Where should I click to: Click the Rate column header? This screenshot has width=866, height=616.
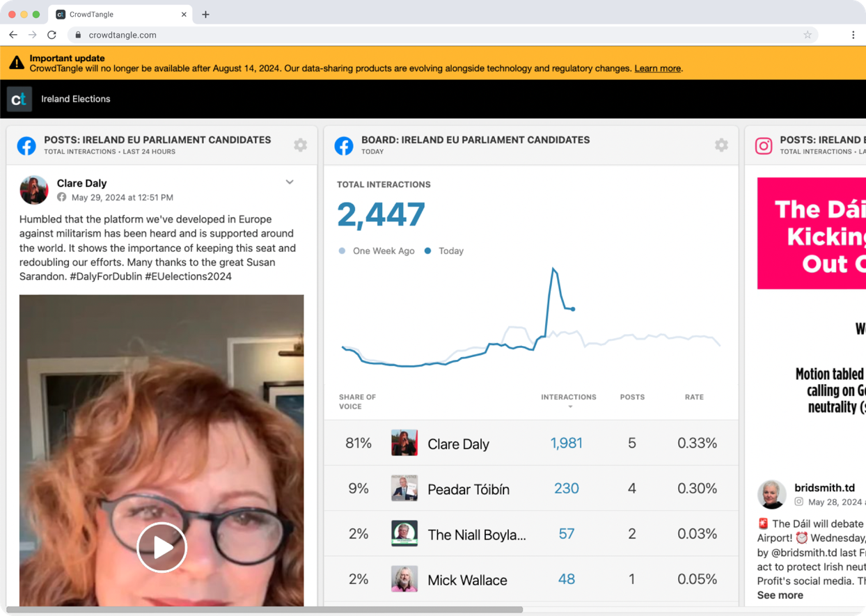coord(694,397)
